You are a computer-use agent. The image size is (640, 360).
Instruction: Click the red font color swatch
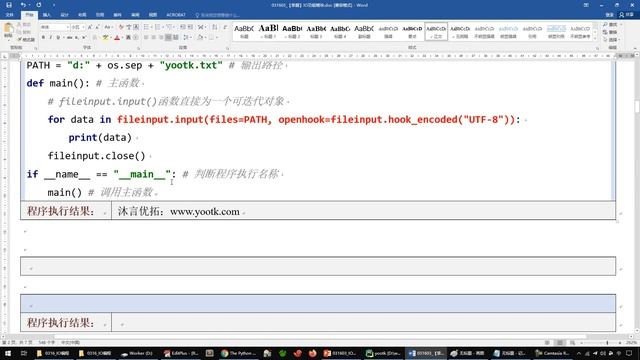[x=117, y=38]
